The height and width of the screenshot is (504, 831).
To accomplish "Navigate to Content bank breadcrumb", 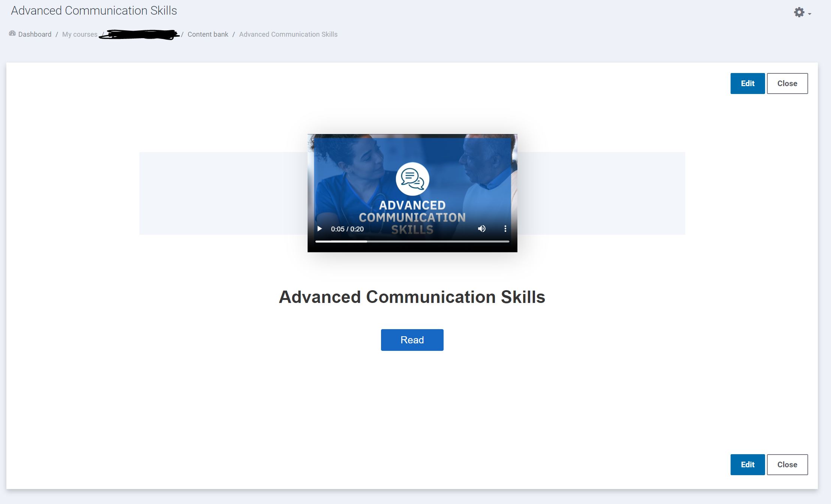I will [208, 34].
